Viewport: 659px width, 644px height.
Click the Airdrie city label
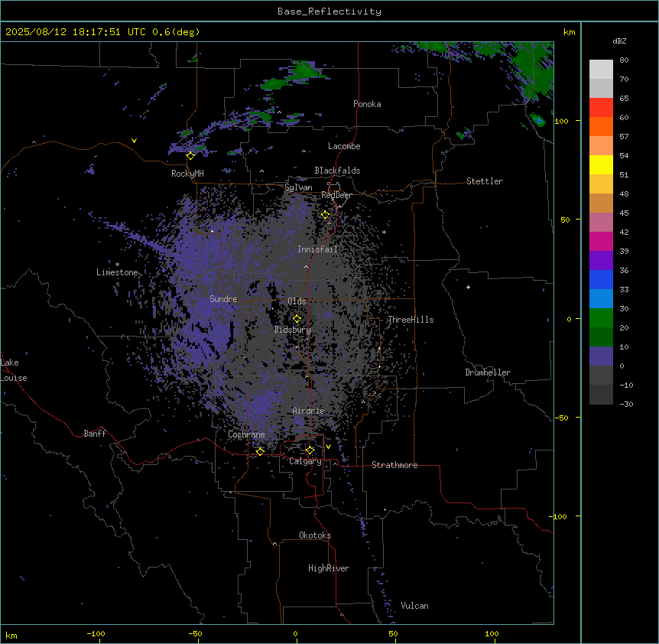tap(308, 411)
